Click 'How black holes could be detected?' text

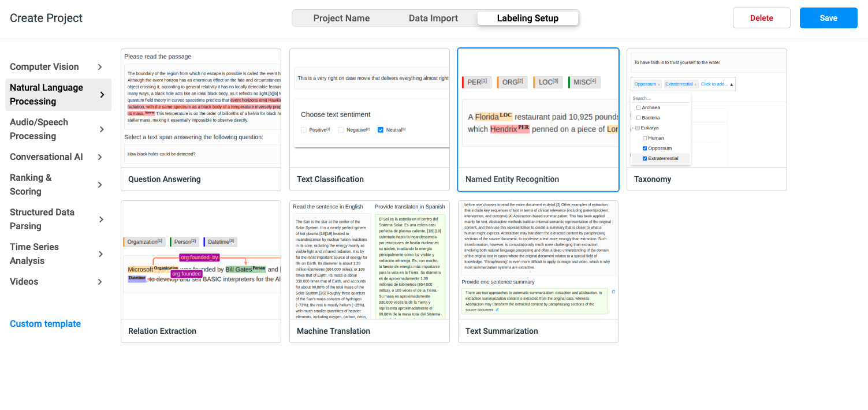point(162,154)
